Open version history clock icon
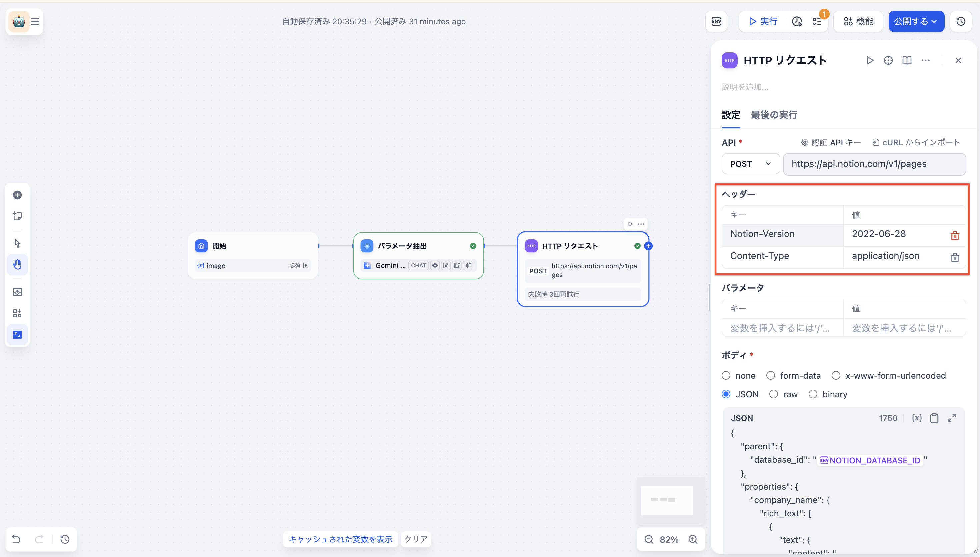Screen dimensions: 980x557 point(961,21)
